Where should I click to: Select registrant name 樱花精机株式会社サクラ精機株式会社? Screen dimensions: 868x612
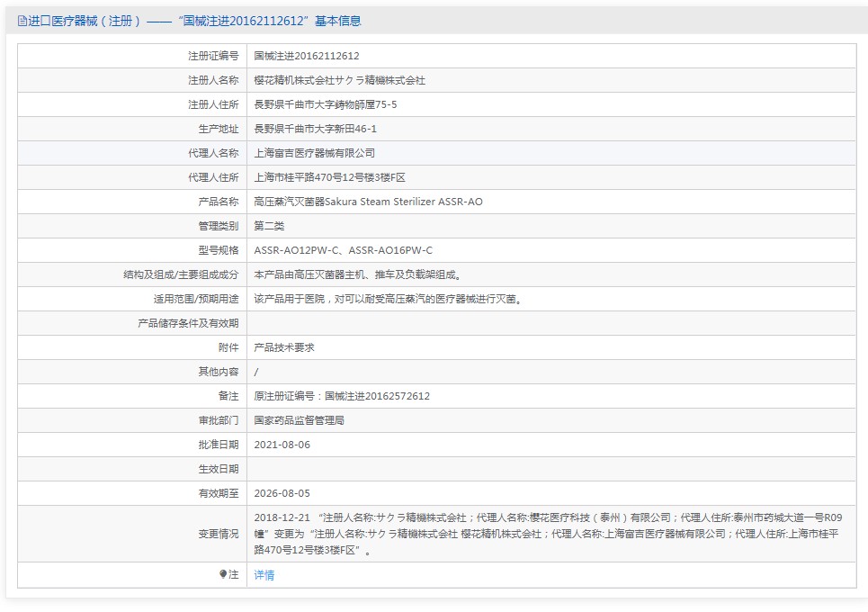click(x=339, y=80)
